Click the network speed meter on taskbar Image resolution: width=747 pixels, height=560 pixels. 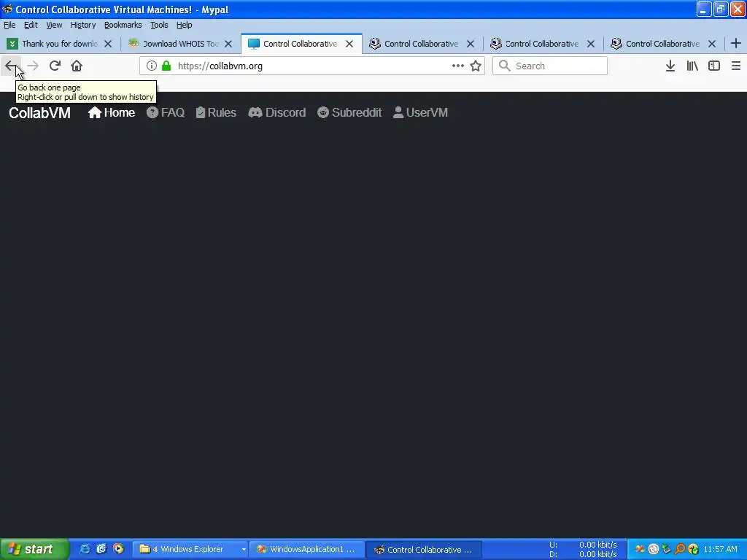click(583, 549)
